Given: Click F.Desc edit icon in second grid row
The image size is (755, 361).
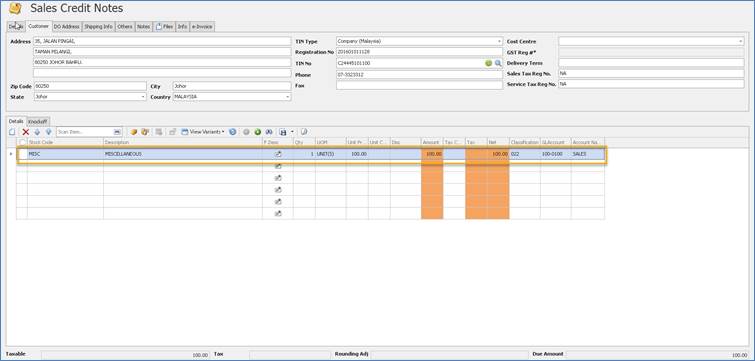Looking at the screenshot, I should point(278,166).
